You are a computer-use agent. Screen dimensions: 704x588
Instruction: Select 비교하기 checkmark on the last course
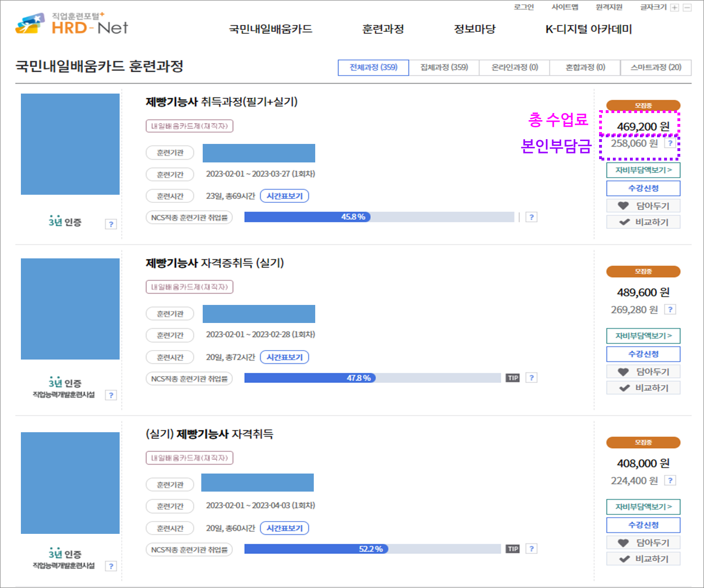(643, 558)
